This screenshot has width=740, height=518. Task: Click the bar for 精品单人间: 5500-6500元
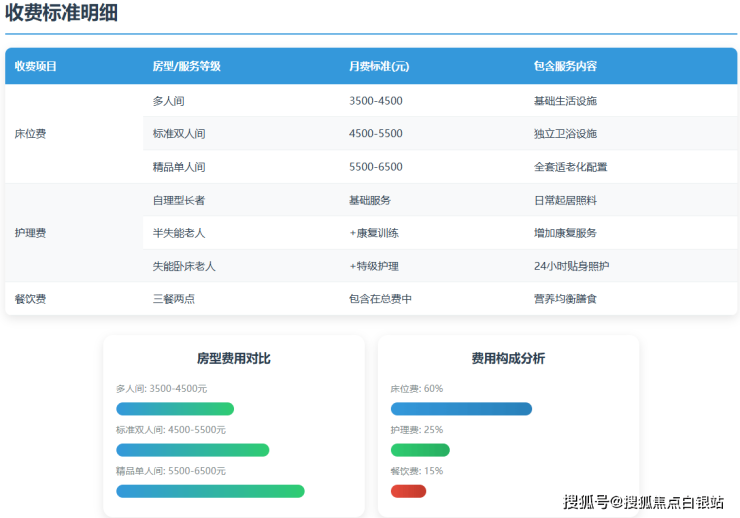tap(210, 491)
